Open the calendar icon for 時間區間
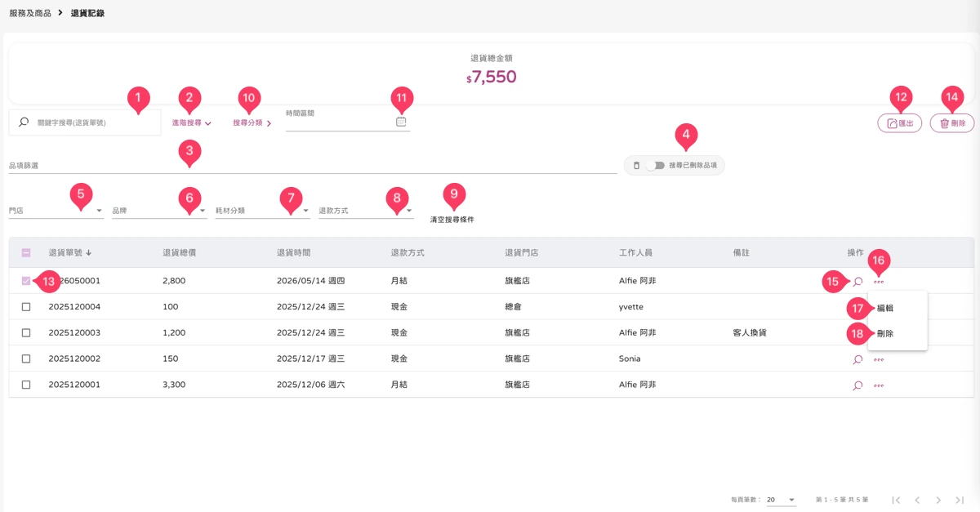Screen dimensions: 980x512 point(401,121)
